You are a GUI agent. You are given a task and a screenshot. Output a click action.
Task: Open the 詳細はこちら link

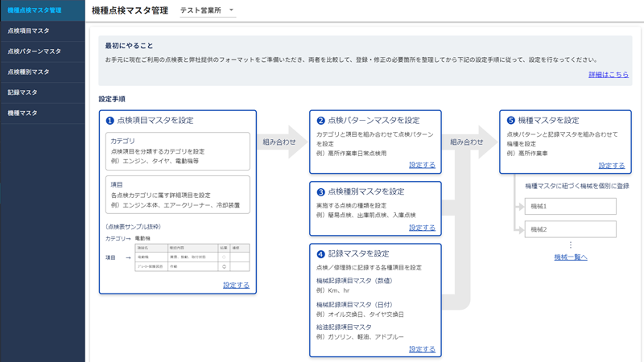coord(608,75)
